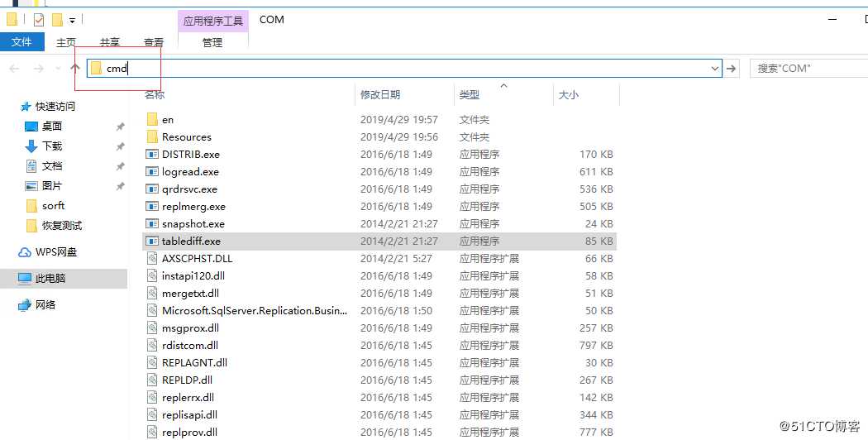Click the replprov.dll file icon
Image resolution: width=868 pixels, height=440 pixels.
click(x=152, y=433)
